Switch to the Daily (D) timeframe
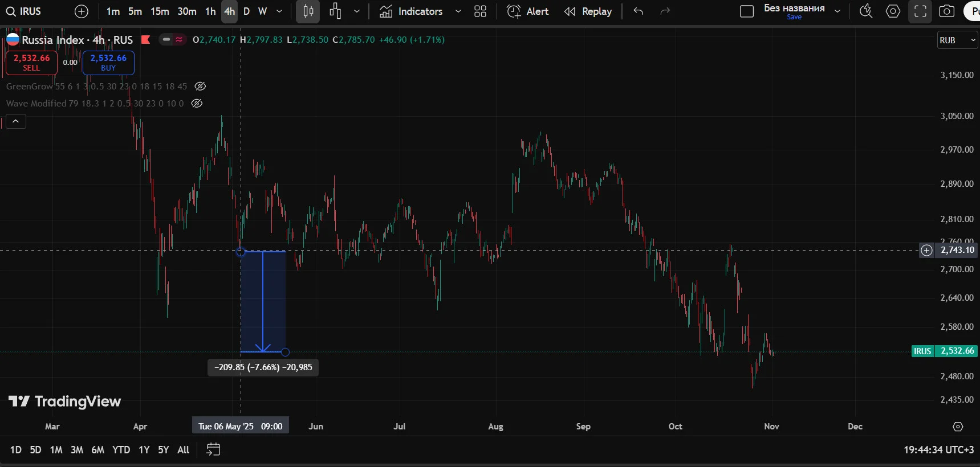This screenshot has height=467, width=980. tap(246, 11)
